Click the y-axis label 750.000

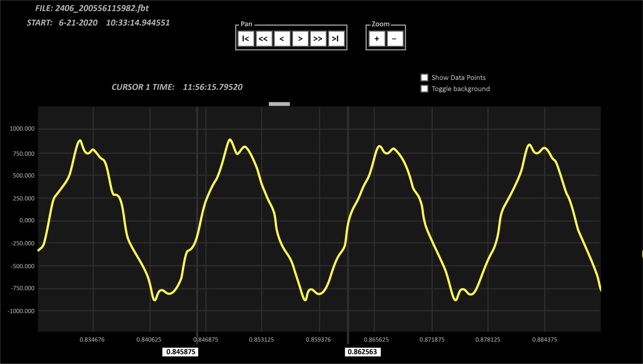(24, 154)
